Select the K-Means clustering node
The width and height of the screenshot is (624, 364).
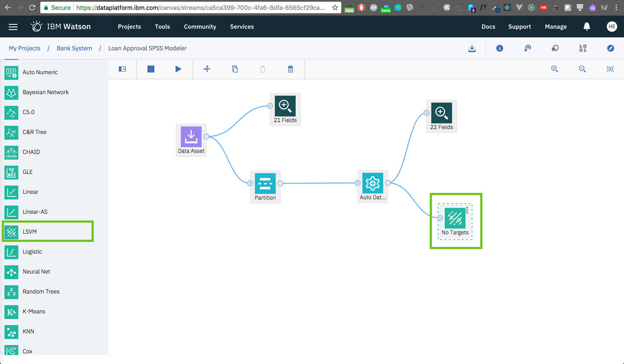click(34, 312)
